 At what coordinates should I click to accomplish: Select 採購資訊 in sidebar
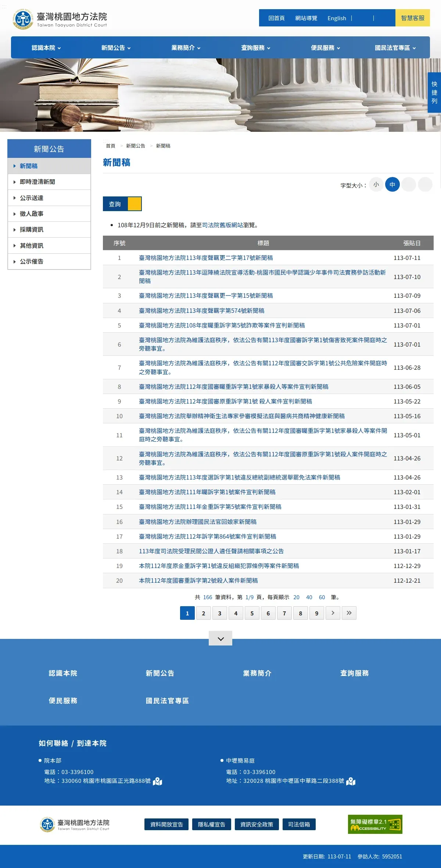coord(49,229)
